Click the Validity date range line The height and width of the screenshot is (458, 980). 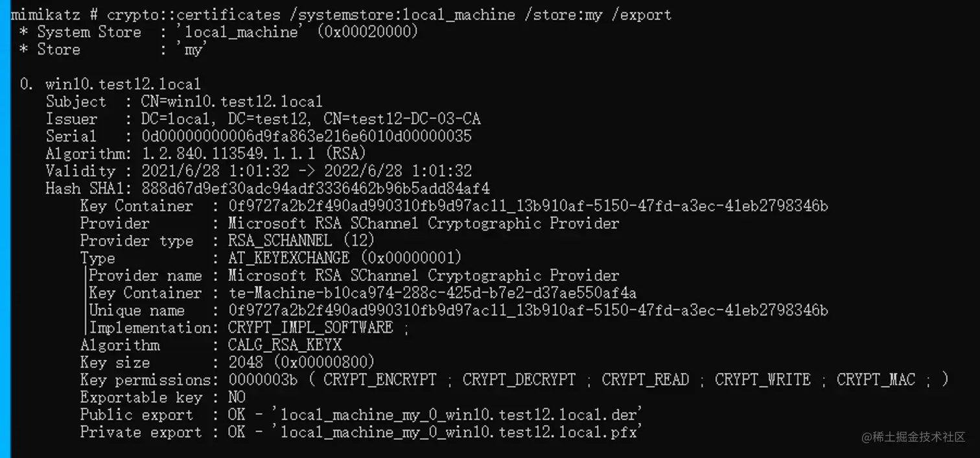tap(259, 171)
